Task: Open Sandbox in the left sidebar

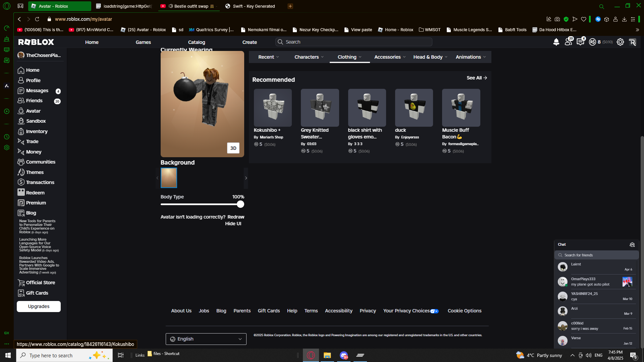Action: click(x=36, y=121)
